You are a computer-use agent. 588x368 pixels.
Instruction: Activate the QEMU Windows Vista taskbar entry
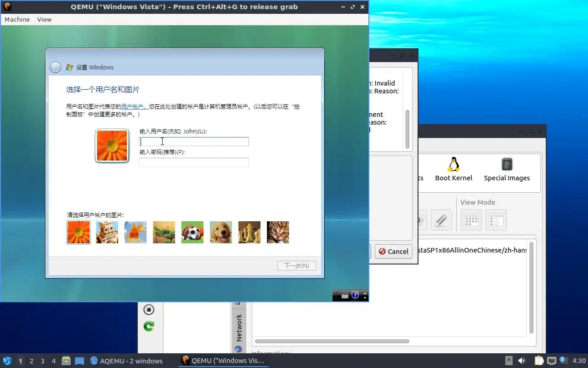pos(223,361)
